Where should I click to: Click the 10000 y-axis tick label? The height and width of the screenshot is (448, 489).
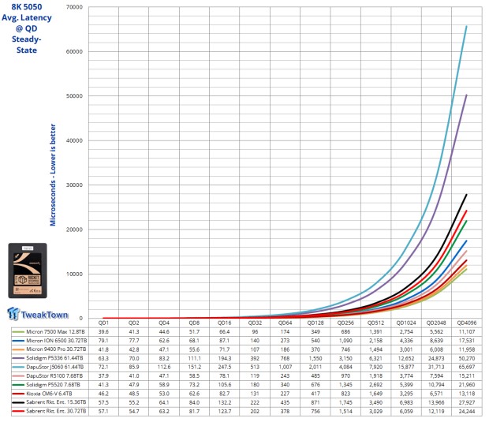[x=74, y=274]
